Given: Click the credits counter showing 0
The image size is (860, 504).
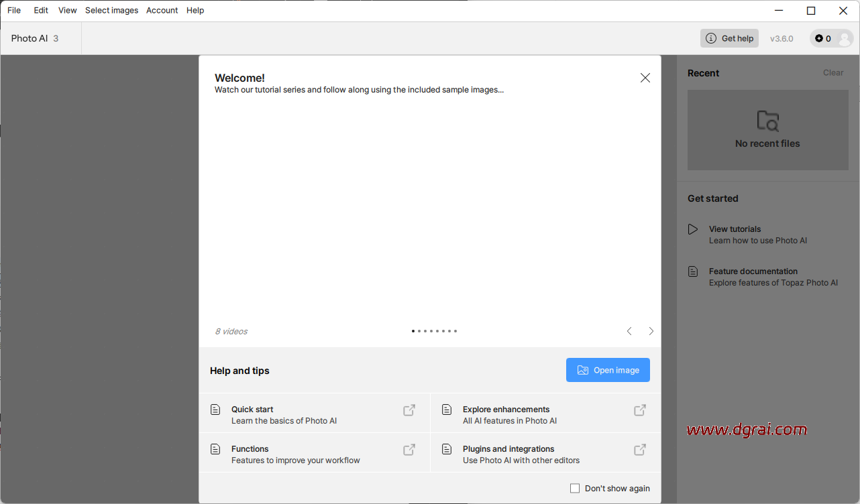Looking at the screenshot, I should (x=823, y=39).
